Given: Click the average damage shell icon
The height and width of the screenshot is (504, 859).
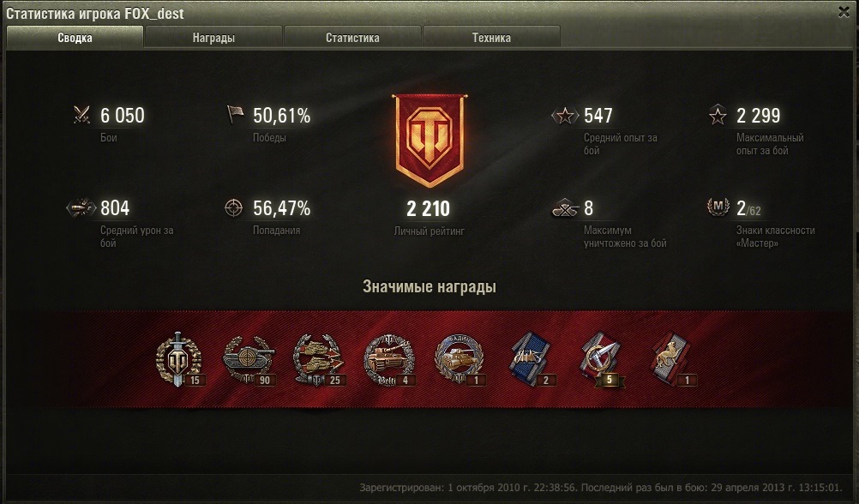Looking at the screenshot, I should pos(81,207).
